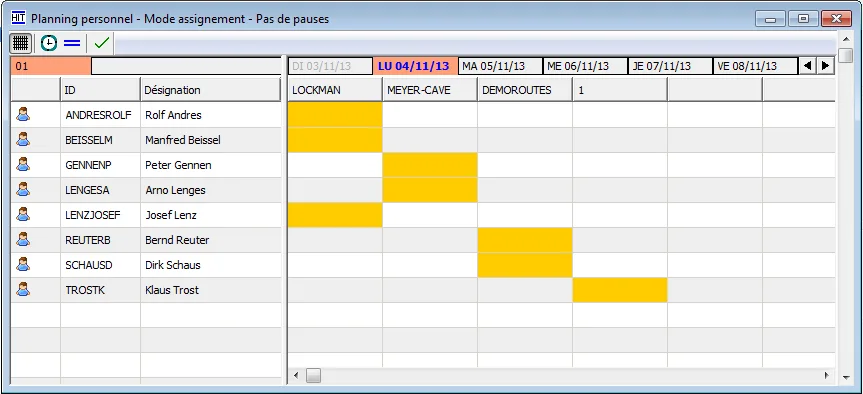Click the green checkmark confirm icon

102,43
